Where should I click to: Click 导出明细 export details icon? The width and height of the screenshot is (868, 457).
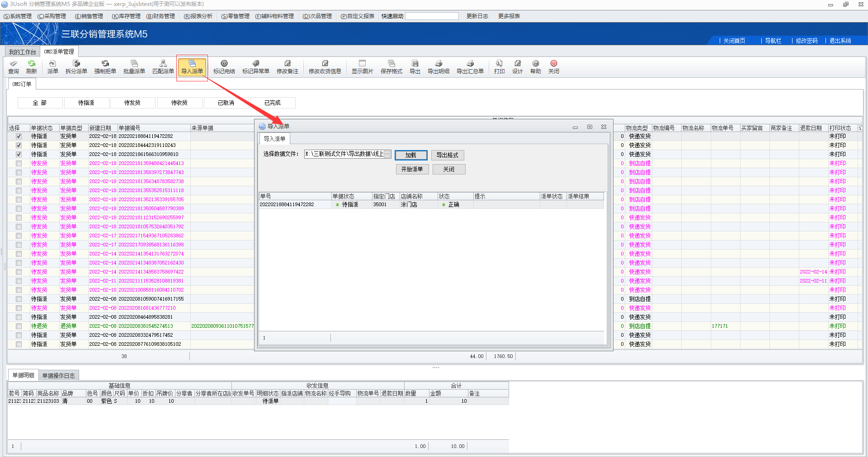pos(439,67)
